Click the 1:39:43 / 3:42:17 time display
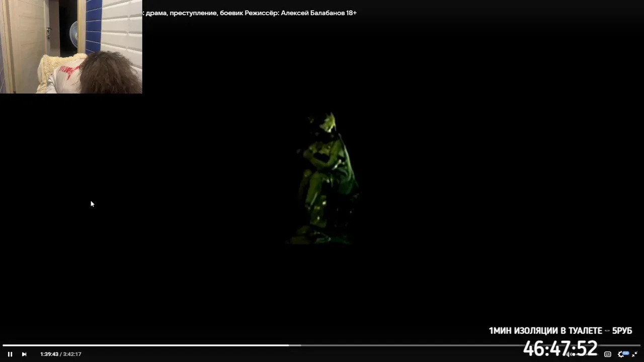The width and height of the screenshot is (644, 362). [x=61, y=354]
